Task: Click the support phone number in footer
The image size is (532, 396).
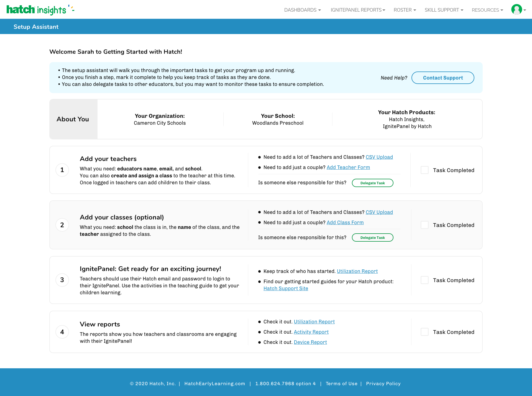Action: (x=286, y=384)
